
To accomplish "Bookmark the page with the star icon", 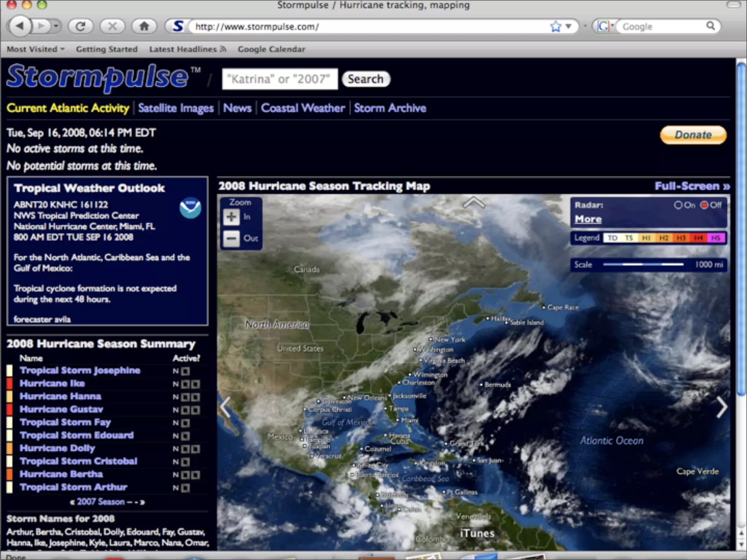I will coord(555,27).
